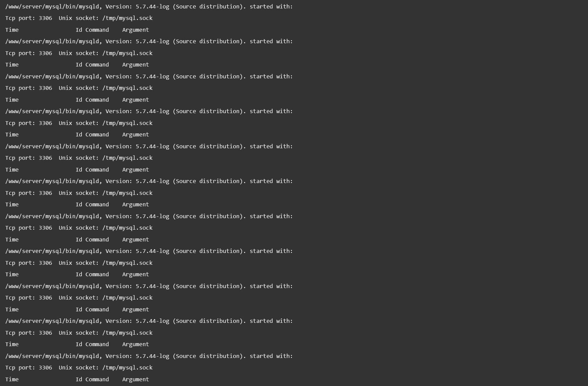Select the first 'Argument' column header
588x386 pixels.
[x=136, y=30]
